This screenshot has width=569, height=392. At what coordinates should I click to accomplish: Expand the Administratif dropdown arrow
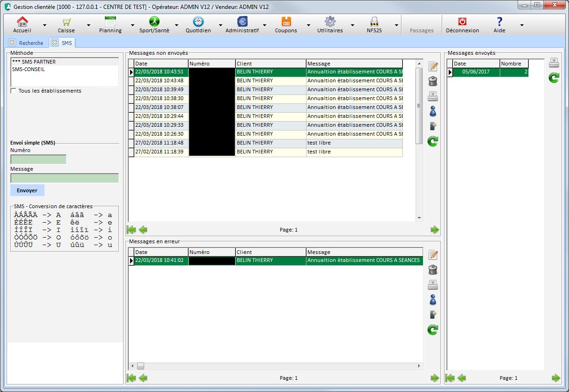tap(264, 25)
